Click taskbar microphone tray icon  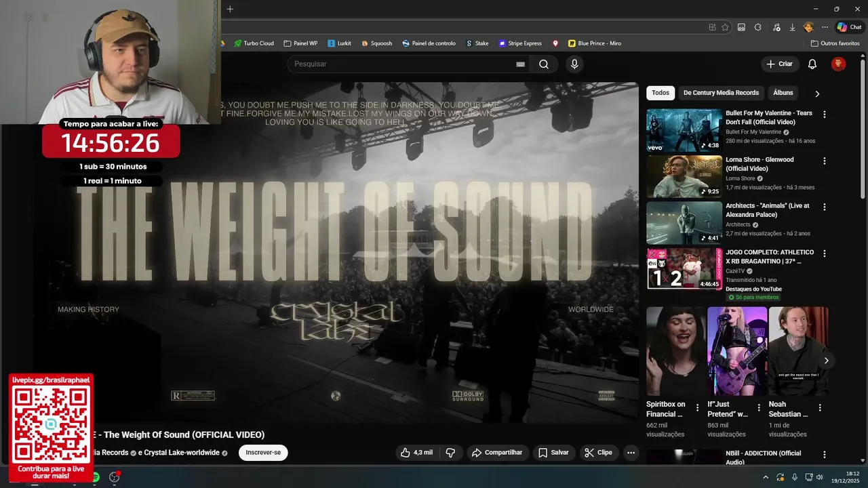[794, 477]
